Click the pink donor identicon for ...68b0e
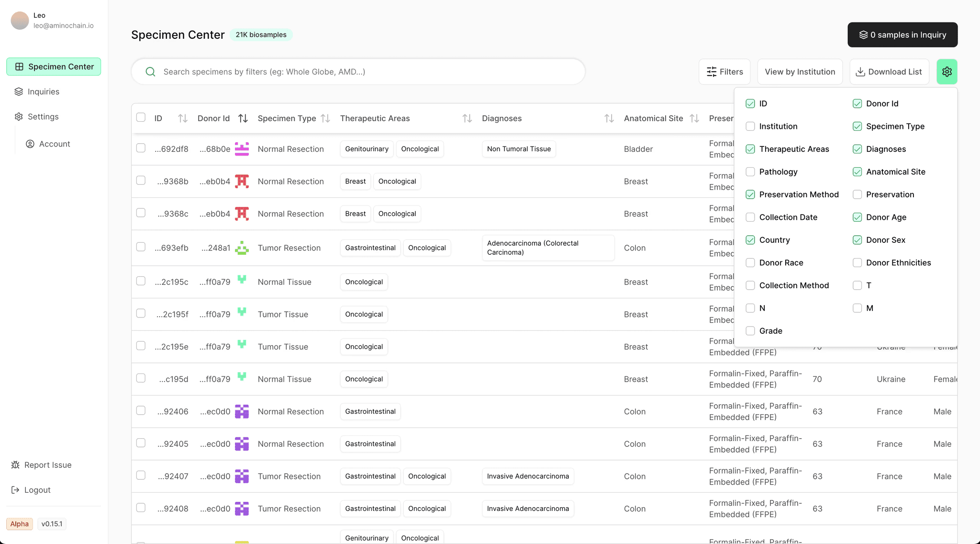The height and width of the screenshot is (544, 980). (x=242, y=149)
